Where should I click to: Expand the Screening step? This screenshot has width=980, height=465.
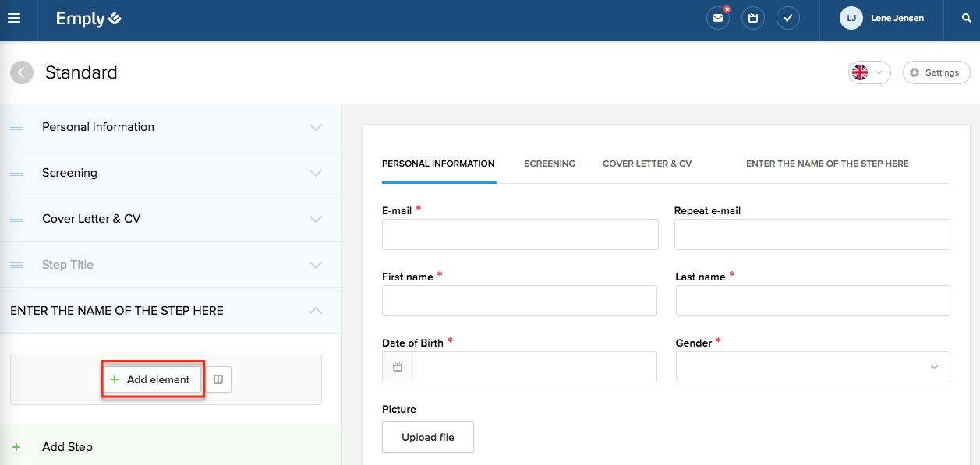(316, 173)
